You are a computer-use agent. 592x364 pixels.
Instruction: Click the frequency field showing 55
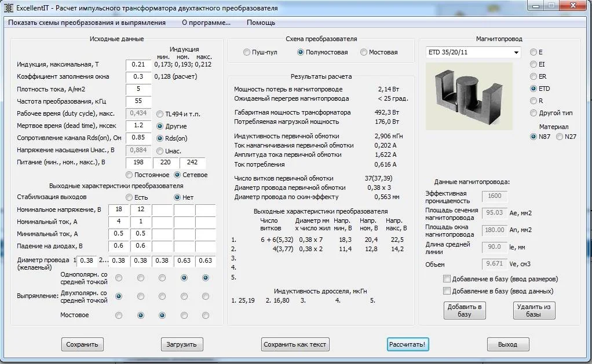[x=138, y=101]
